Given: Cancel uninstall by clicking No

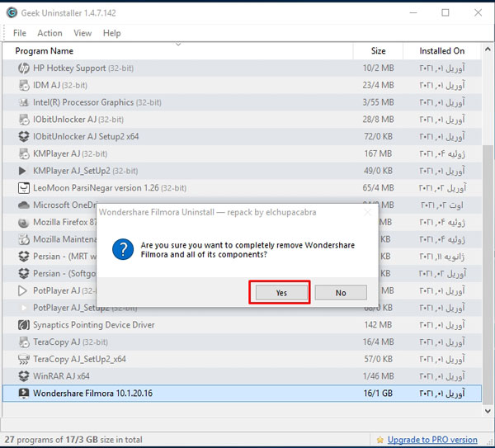Looking at the screenshot, I should pos(341,293).
